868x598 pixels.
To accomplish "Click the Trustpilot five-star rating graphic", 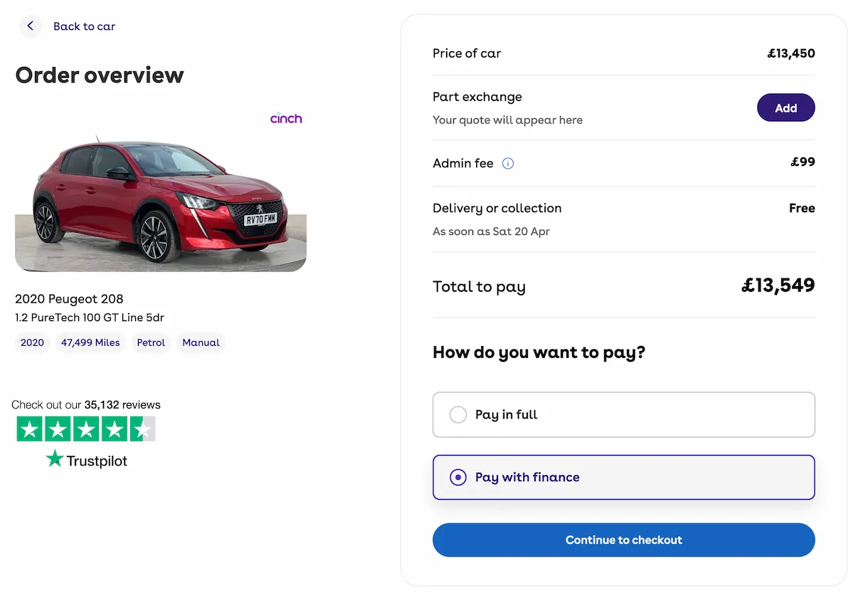I will coord(86,429).
